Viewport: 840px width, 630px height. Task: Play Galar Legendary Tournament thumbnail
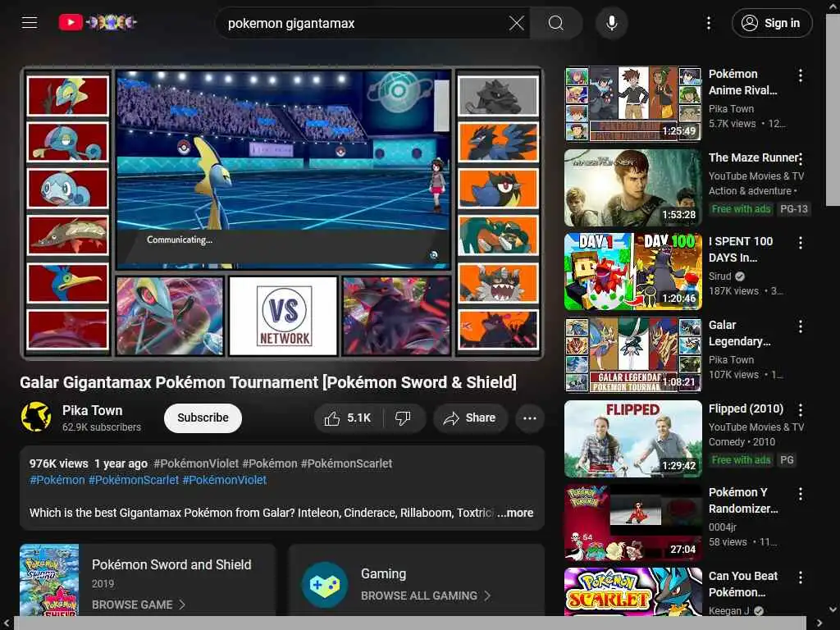(x=633, y=354)
